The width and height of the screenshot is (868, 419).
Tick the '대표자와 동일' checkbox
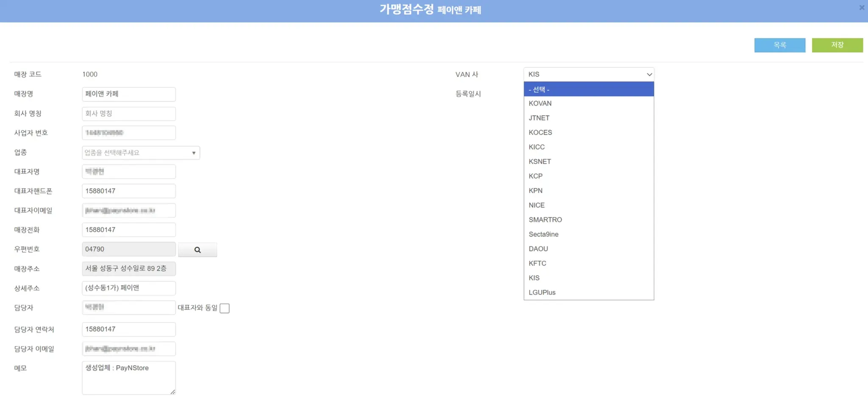click(225, 308)
